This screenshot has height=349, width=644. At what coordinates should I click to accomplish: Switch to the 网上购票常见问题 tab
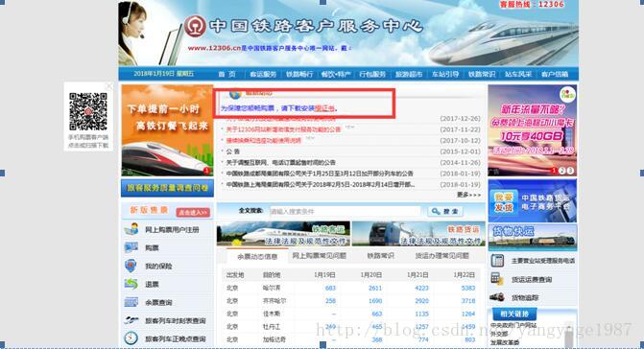[x=320, y=256]
